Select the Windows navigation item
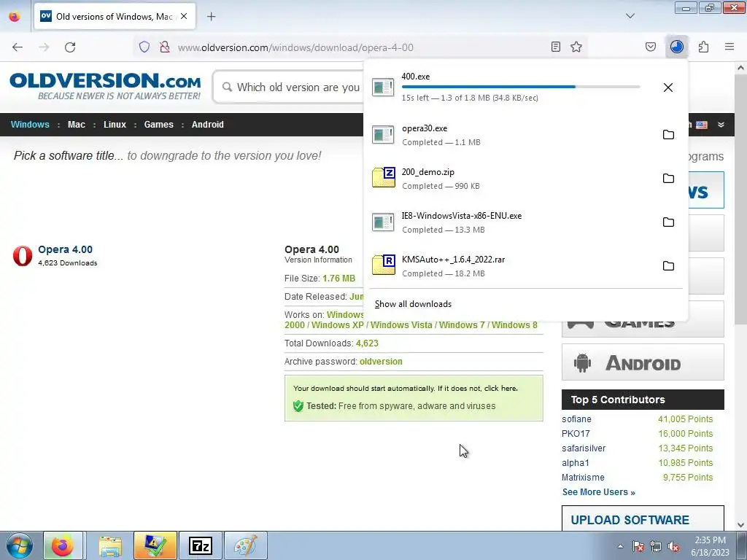 pos(30,124)
